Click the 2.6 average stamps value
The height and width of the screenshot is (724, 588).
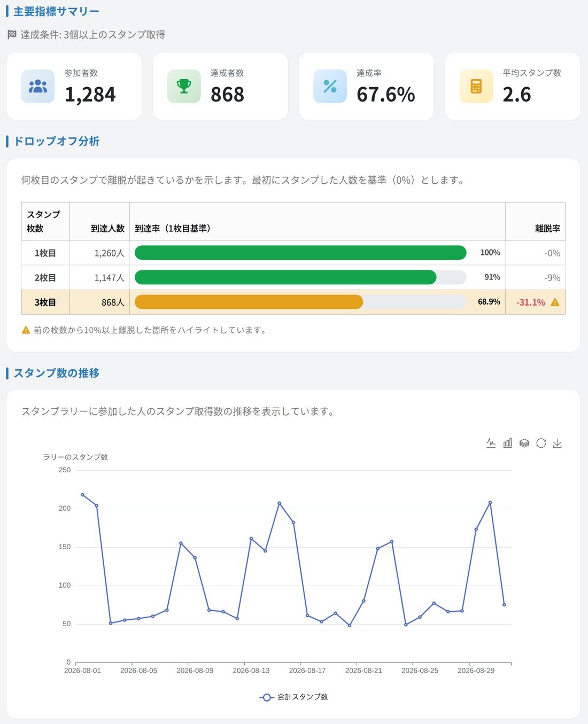tap(517, 95)
